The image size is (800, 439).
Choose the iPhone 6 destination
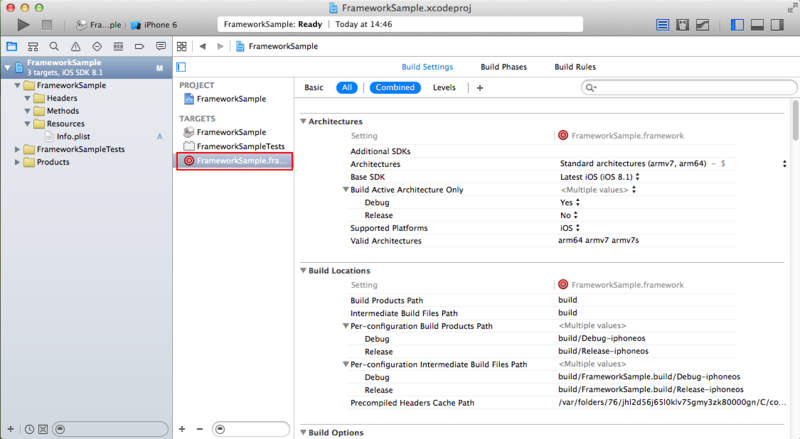[x=154, y=25]
